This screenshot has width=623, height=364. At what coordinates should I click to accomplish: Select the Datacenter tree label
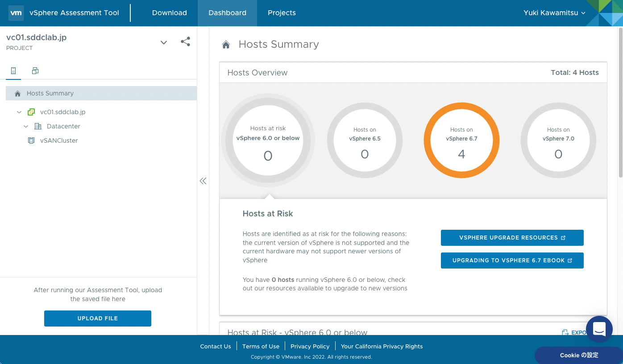point(63,126)
